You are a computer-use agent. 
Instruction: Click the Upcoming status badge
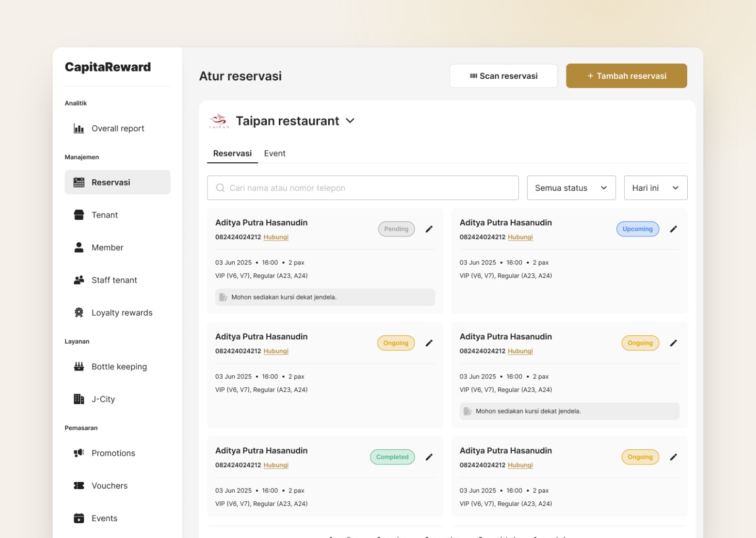(x=638, y=229)
